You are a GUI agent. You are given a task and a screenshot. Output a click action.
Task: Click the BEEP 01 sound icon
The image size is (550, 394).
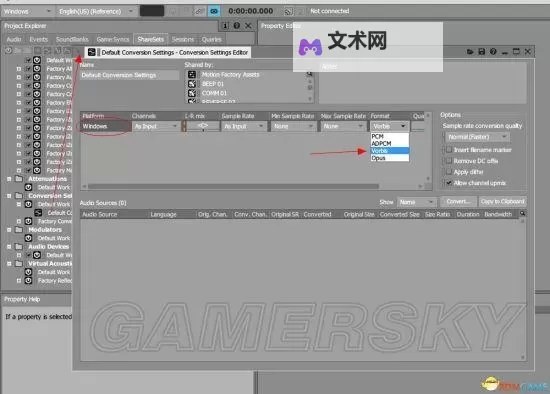coord(192,84)
